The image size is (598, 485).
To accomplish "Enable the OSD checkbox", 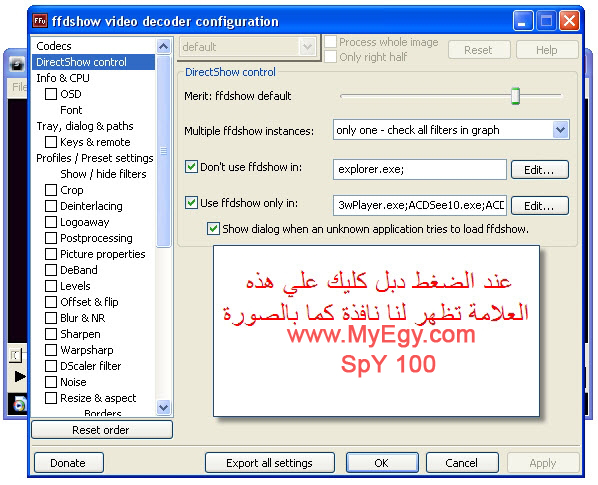I will [51, 93].
